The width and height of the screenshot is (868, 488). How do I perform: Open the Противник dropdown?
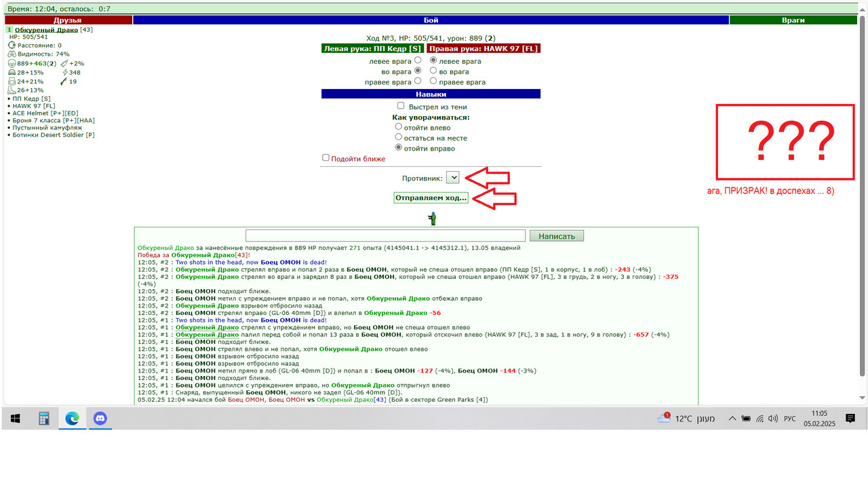[x=453, y=177]
